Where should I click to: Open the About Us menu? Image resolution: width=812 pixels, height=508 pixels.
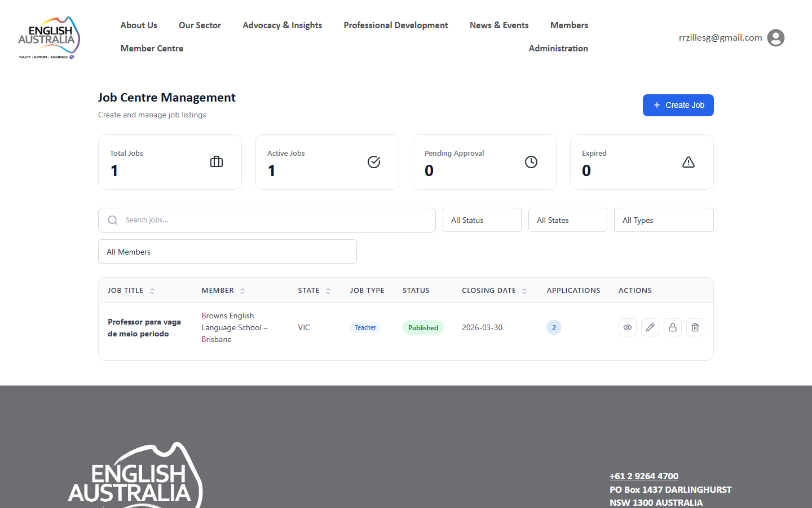click(139, 25)
